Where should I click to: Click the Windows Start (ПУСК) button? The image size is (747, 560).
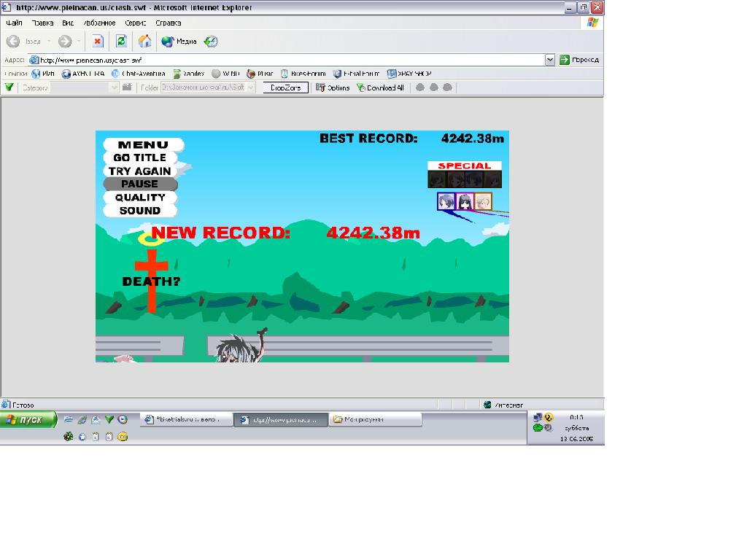pyautogui.click(x=29, y=420)
